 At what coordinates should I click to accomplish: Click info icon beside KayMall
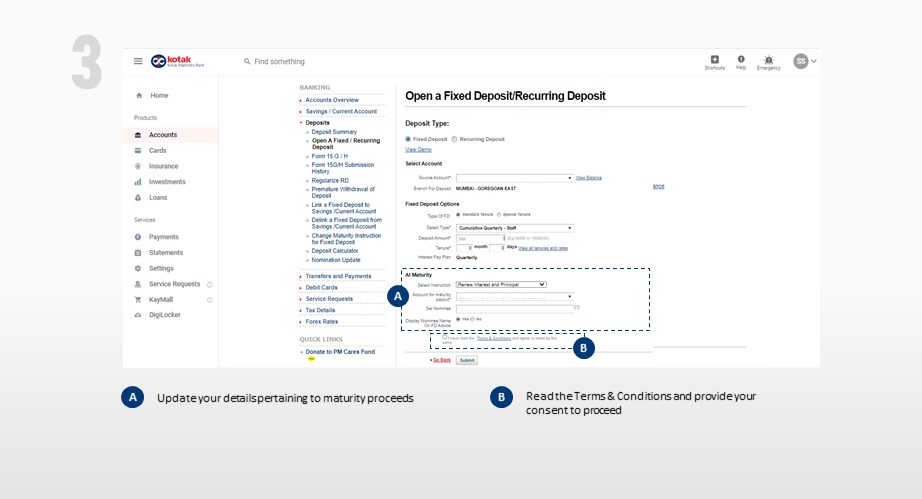209,300
